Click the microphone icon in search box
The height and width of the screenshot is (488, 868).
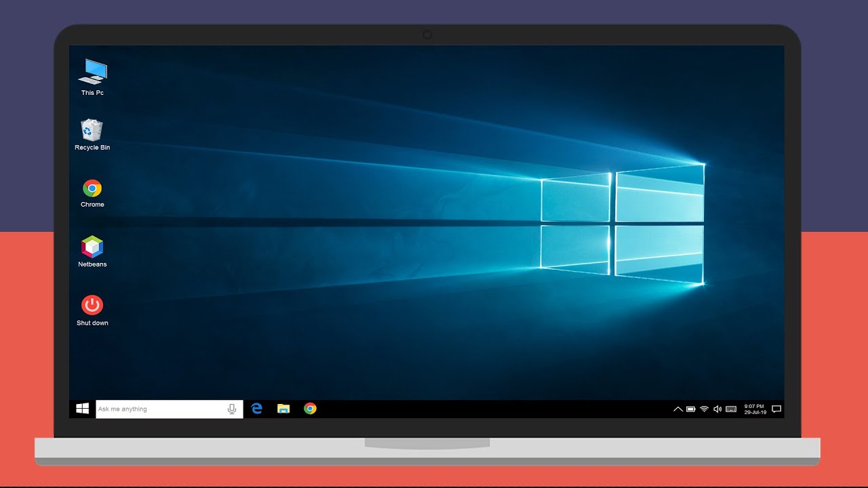click(232, 409)
